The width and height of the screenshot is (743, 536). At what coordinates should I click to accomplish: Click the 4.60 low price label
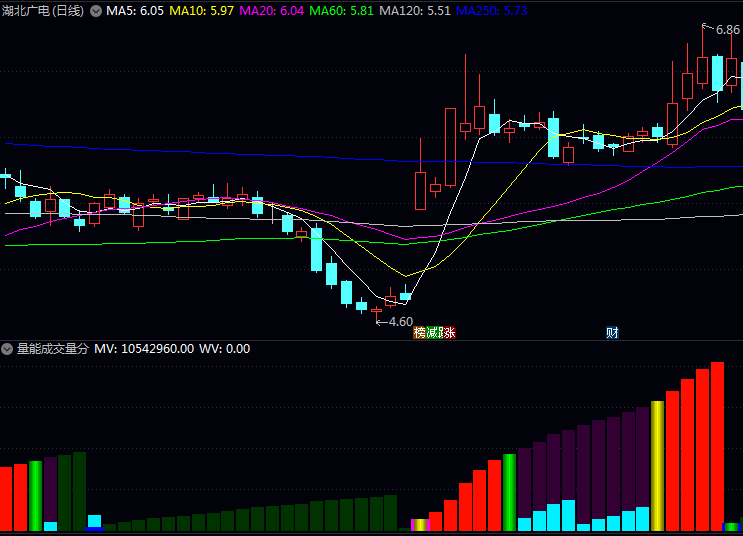(x=400, y=322)
